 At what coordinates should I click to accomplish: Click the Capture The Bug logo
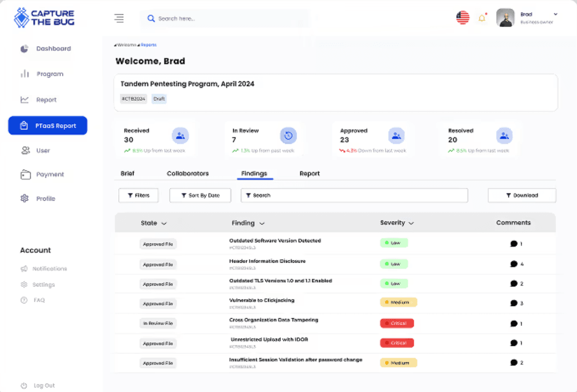[x=44, y=17]
